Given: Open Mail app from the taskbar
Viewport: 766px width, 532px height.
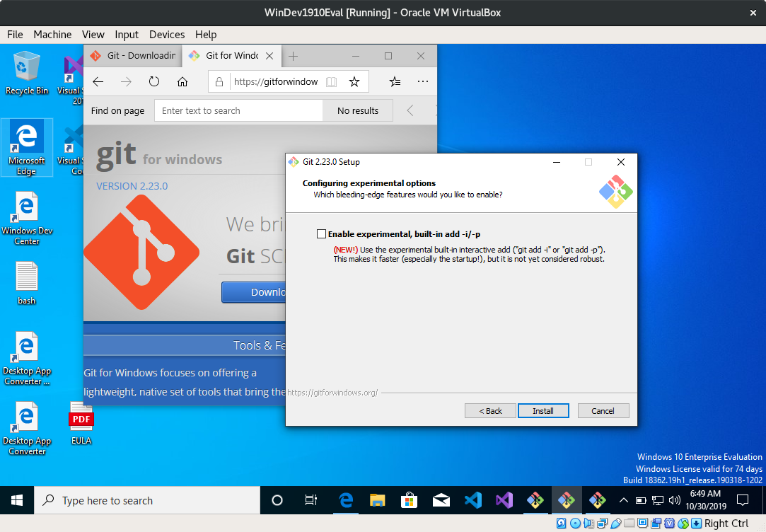Looking at the screenshot, I should point(441,500).
